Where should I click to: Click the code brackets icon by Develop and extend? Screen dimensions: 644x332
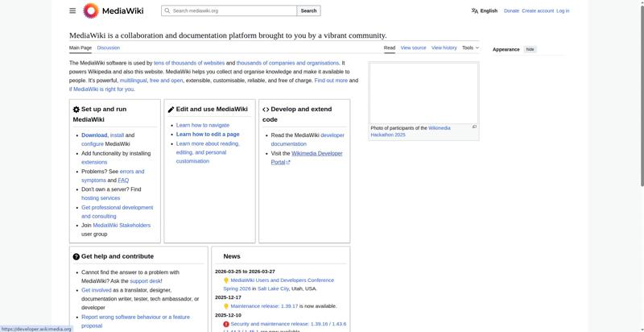point(266,110)
